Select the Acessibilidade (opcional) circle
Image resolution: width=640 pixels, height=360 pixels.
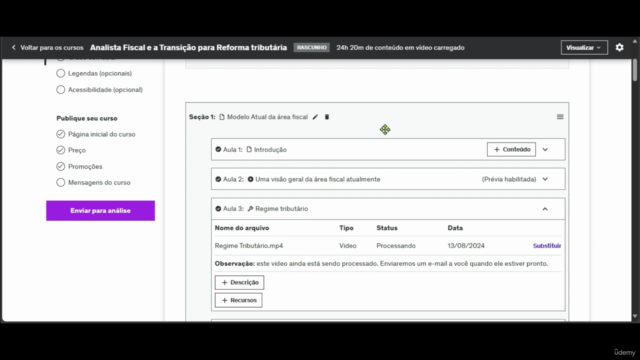(x=60, y=90)
